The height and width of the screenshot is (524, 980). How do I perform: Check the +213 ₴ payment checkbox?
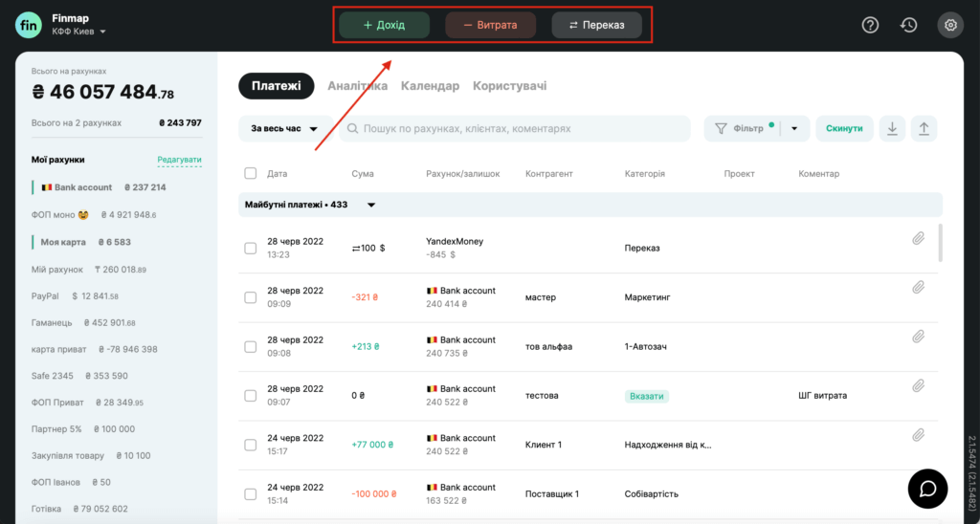(x=251, y=347)
